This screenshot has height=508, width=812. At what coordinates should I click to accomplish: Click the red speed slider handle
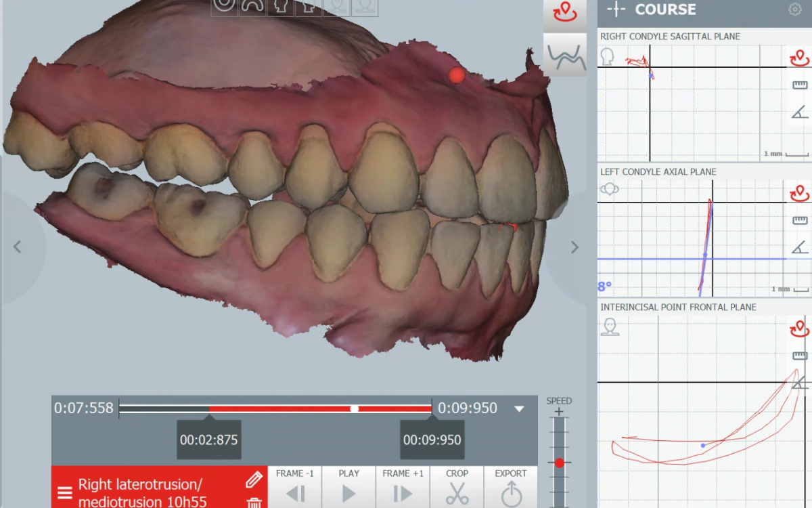click(x=559, y=463)
